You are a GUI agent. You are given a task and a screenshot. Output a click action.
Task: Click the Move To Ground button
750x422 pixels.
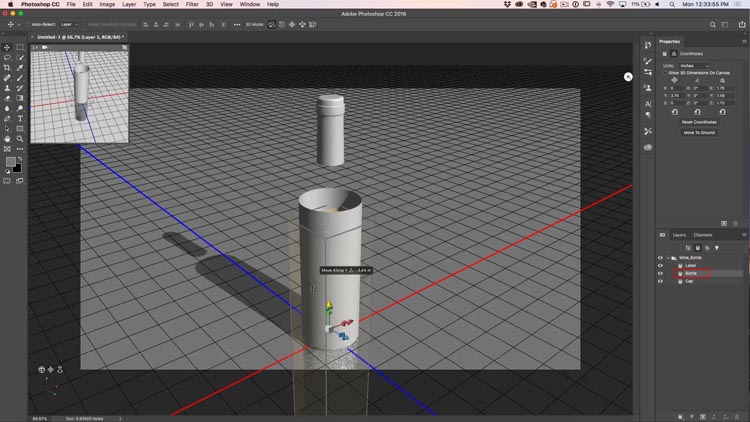point(699,132)
